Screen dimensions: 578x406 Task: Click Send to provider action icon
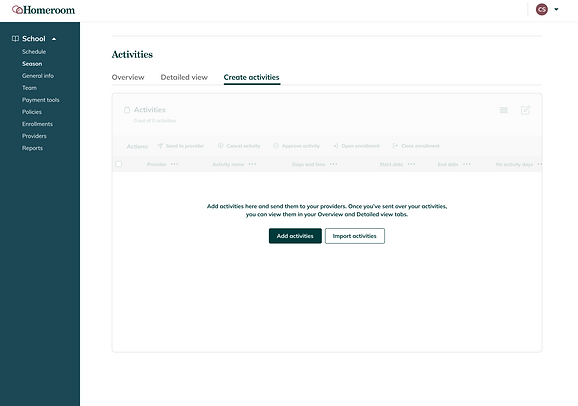point(160,146)
